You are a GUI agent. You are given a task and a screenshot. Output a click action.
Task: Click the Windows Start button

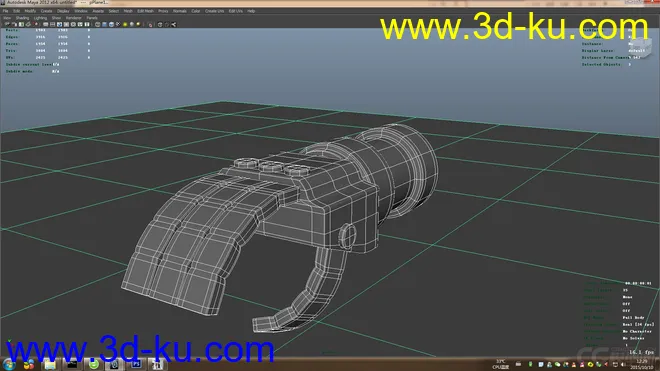pyautogui.click(x=9, y=364)
